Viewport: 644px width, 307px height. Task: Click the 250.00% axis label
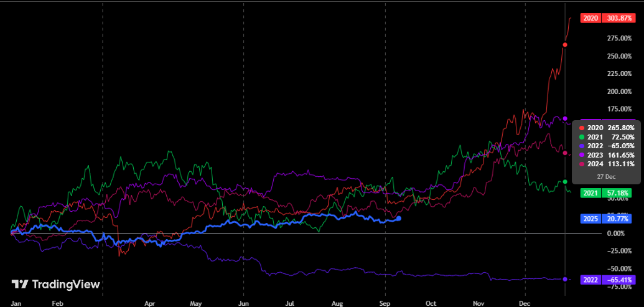[619, 56]
